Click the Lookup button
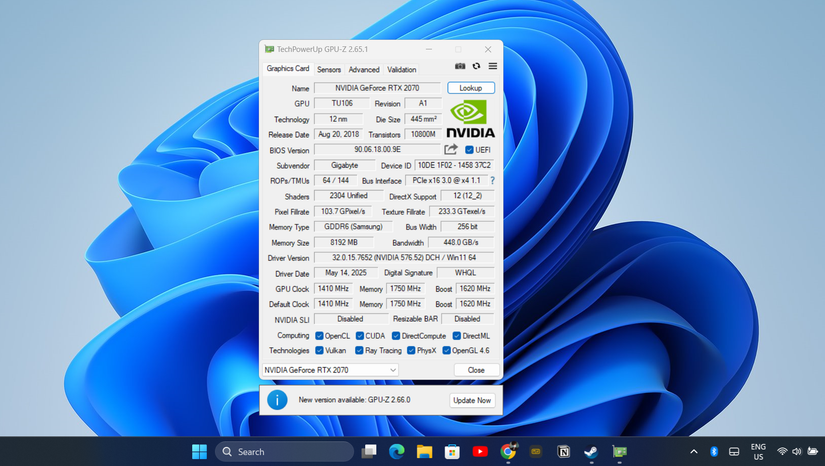This screenshot has width=825, height=466. [470, 88]
